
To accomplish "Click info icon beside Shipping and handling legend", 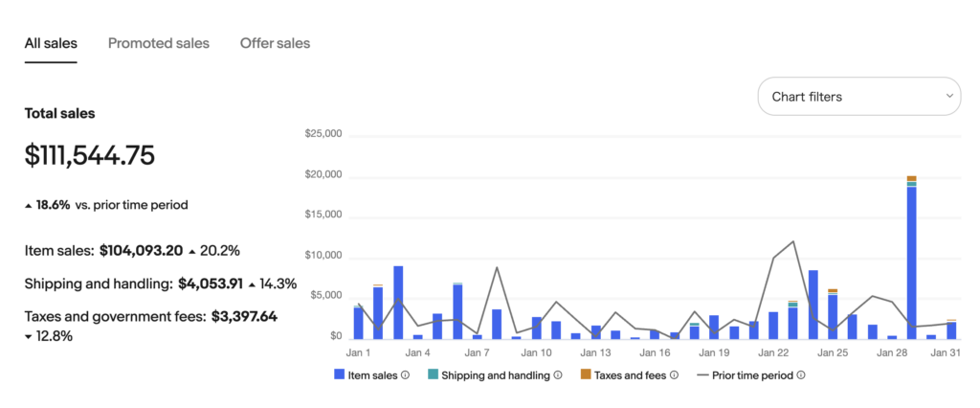I will click(x=557, y=375).
